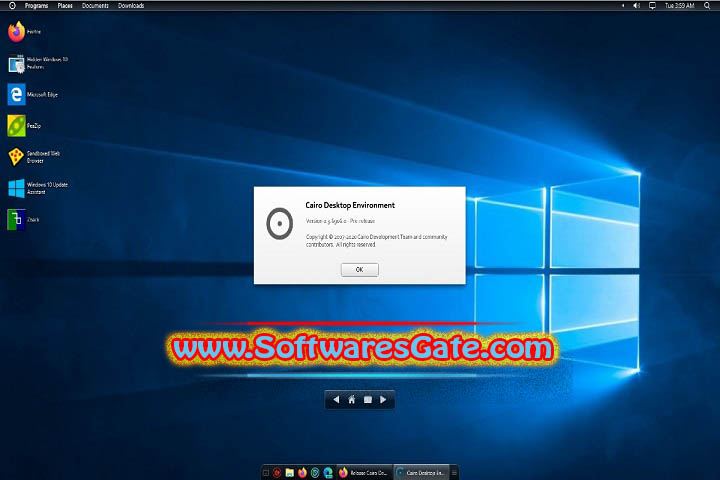Open the Programs menu
This screenshot has width=720, height=480.
point(36,6)
